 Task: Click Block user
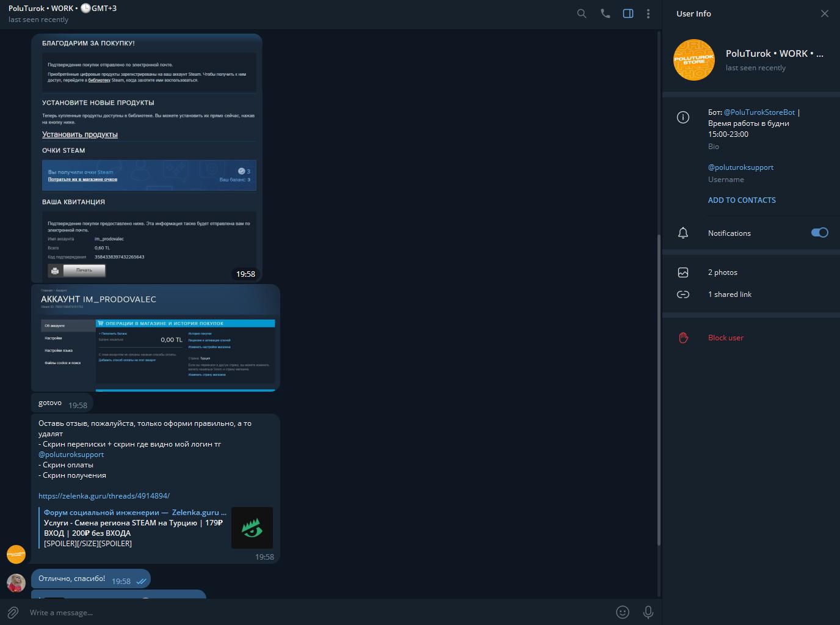(725, 338)
